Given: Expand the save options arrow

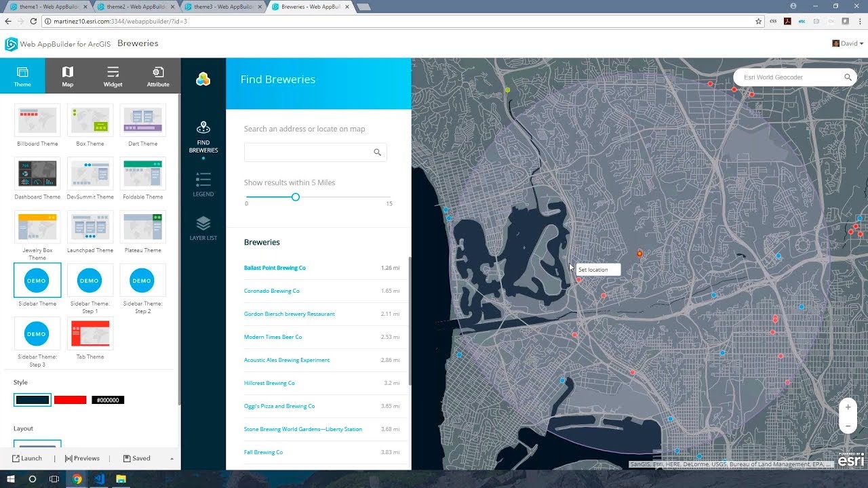Looking at the screenshot, I should click(x=172, y=459).
